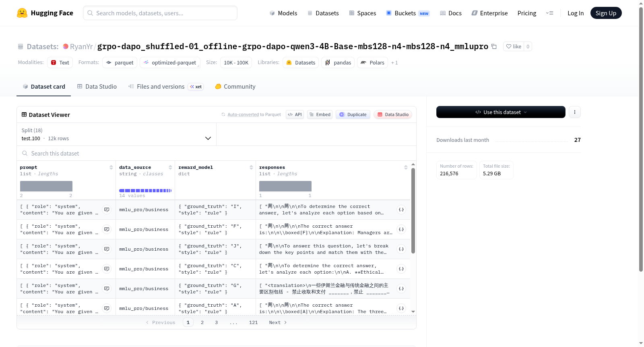The width and height of the screenshot is (644, 347).
Task: Open the Datasets page
Action: [323, 13]
